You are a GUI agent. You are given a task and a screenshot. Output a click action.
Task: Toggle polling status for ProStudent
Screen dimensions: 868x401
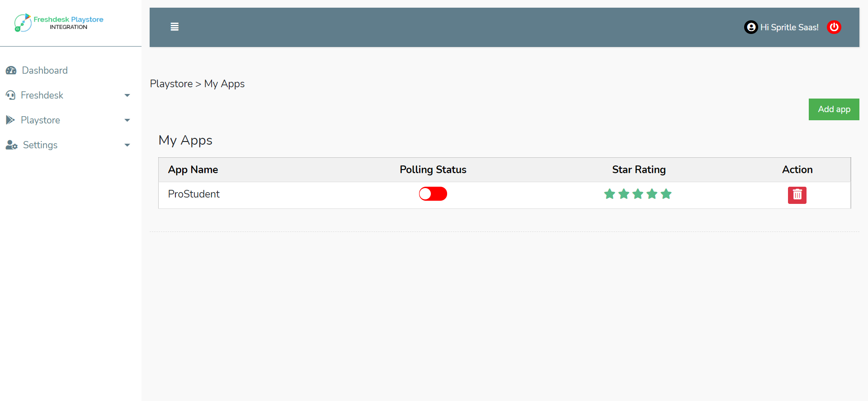pyautogui.click(x=433, y=194)
